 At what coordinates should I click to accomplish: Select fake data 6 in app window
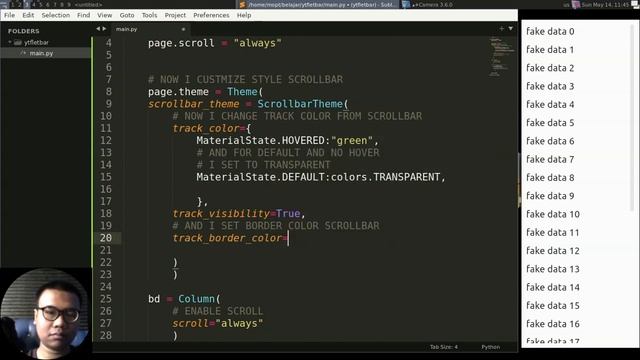[550, 141]
